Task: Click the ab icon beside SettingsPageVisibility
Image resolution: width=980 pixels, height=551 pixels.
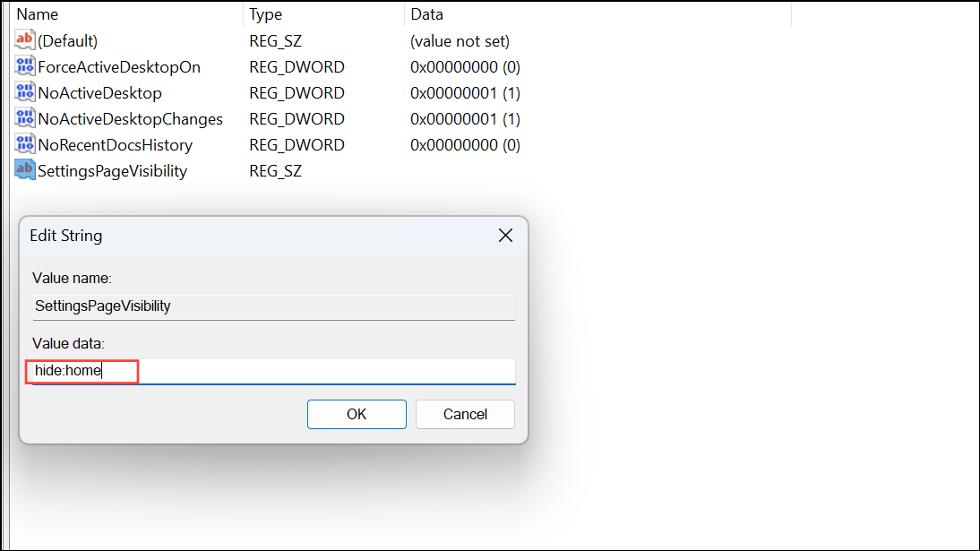Action: tap(24, 170)
